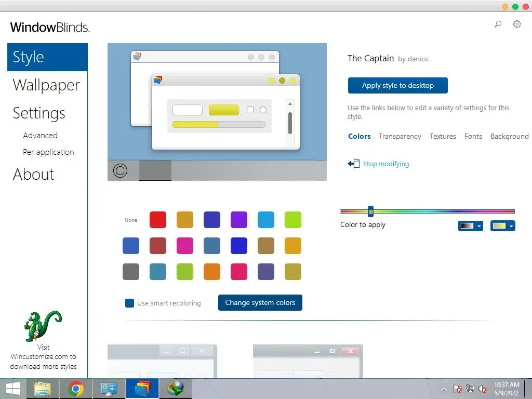Click the author name danioc
This screenshot has width=532, height=399.
(x=418, y=59)
